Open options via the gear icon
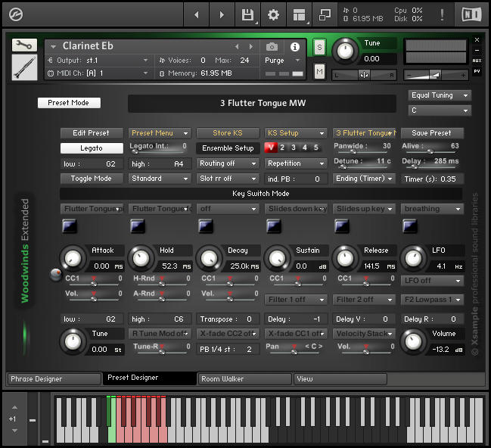Viewport: 491px width, 448px height. coord(273,14)
